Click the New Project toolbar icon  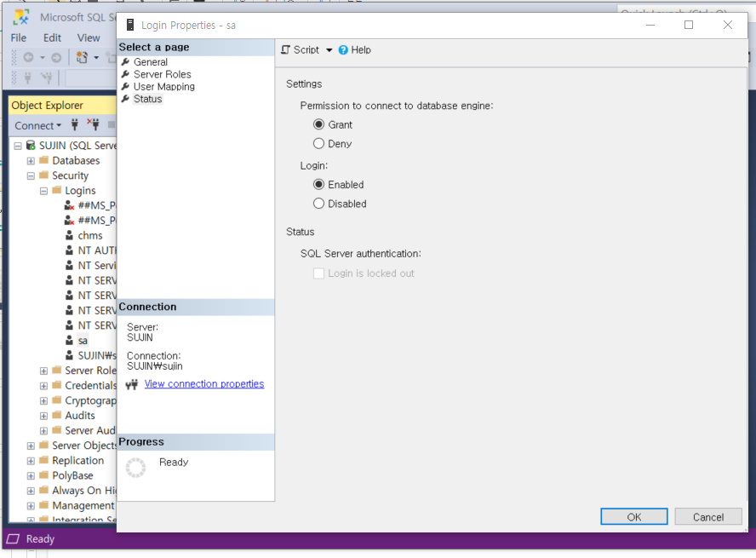coord(83,57)
